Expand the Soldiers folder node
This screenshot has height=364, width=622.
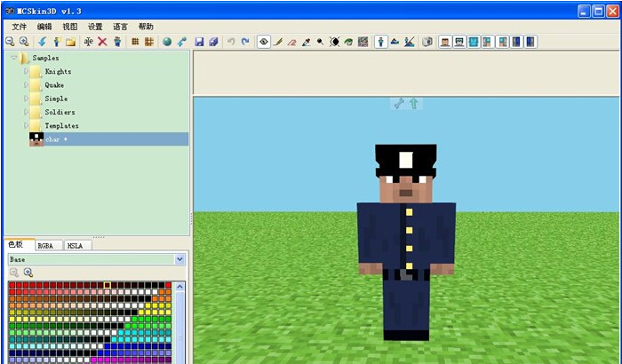(x=26, y=112)
